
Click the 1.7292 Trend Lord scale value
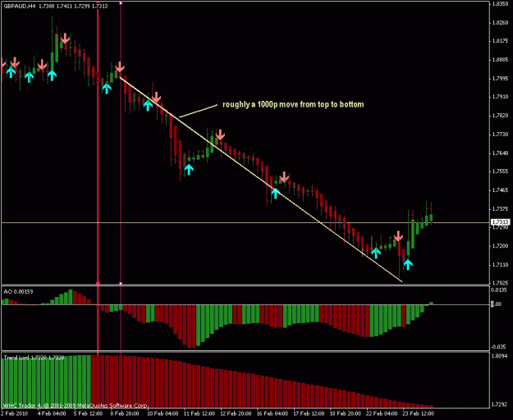[501, 405]
